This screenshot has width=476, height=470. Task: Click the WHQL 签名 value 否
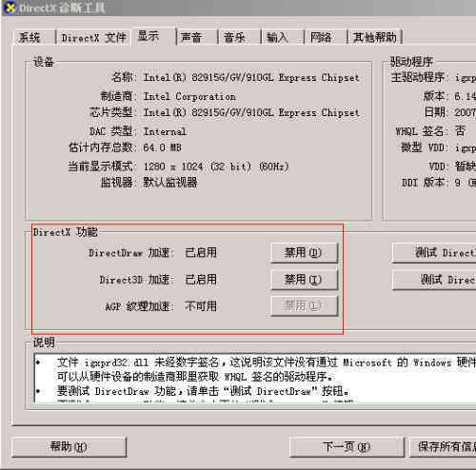(460, 130)
